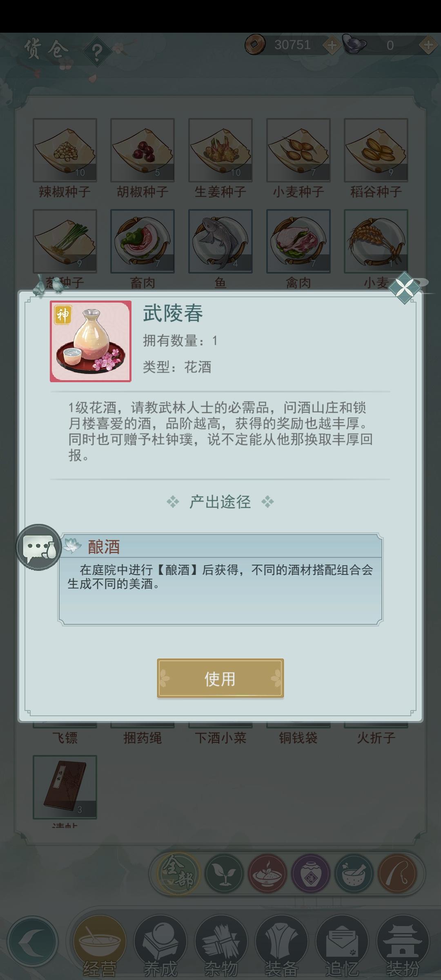Filter warehouse by mortar medicine icon
The image size is (441, 980).
pos(354,873)
